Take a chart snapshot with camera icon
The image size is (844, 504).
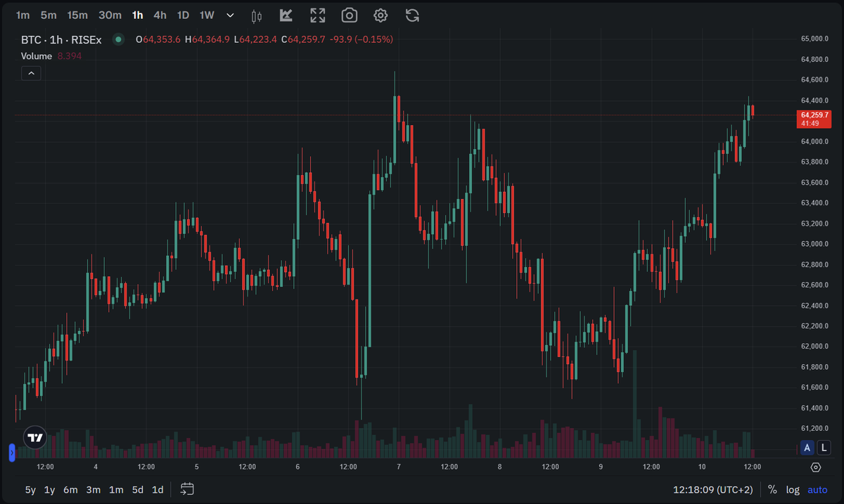(349, 15)
